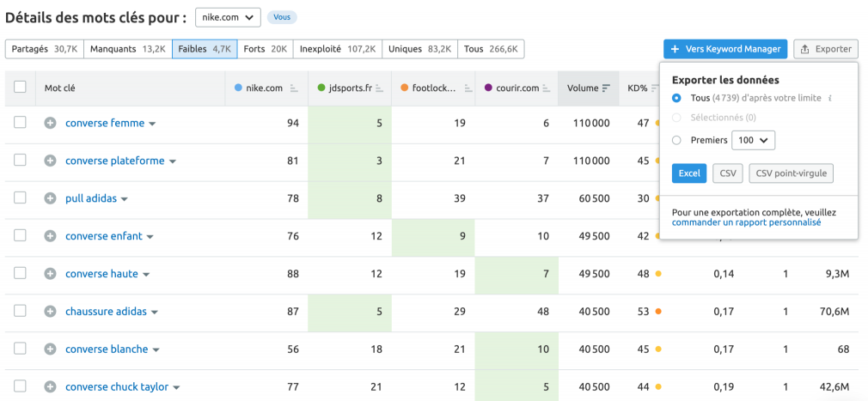Select the 'Faibles' tab
868x401 pixels.
point(205,49)
